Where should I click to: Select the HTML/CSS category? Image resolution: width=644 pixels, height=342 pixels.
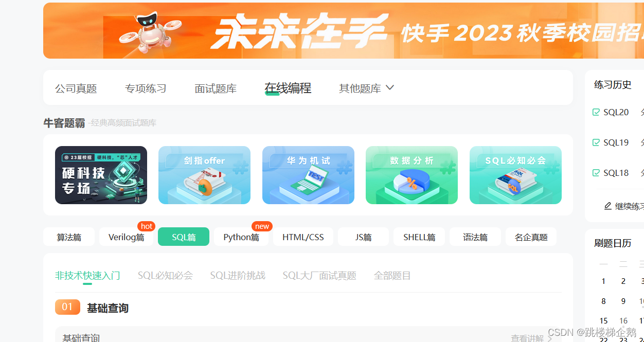click(303, 237)
